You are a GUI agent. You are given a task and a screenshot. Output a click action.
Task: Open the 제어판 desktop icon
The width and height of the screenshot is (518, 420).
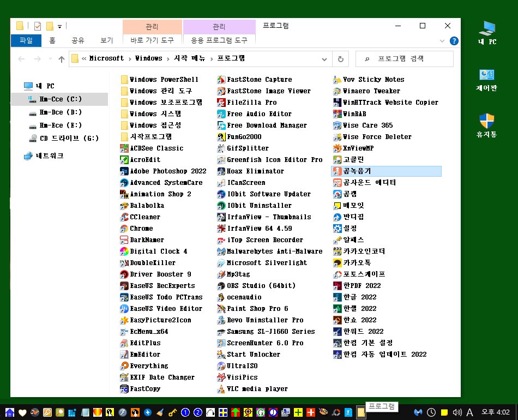click(486, 80)
